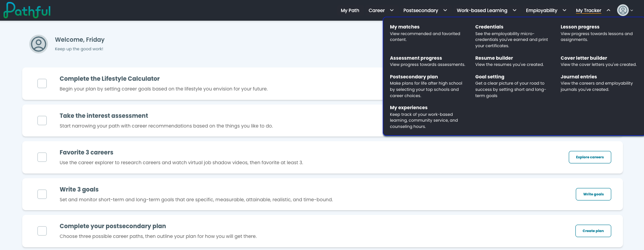
Task: Click the profile avatar beside Welcome, Friday
Action: pyautogui.click(x=39, y=44)
